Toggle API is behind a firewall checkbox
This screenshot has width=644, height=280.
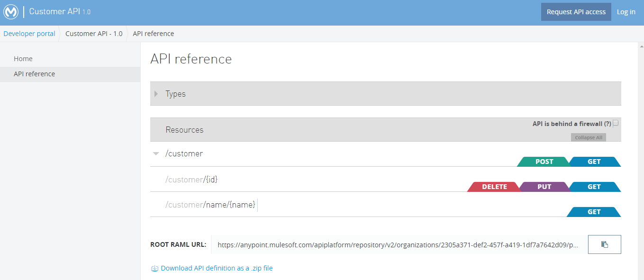[x=616, y=124]
